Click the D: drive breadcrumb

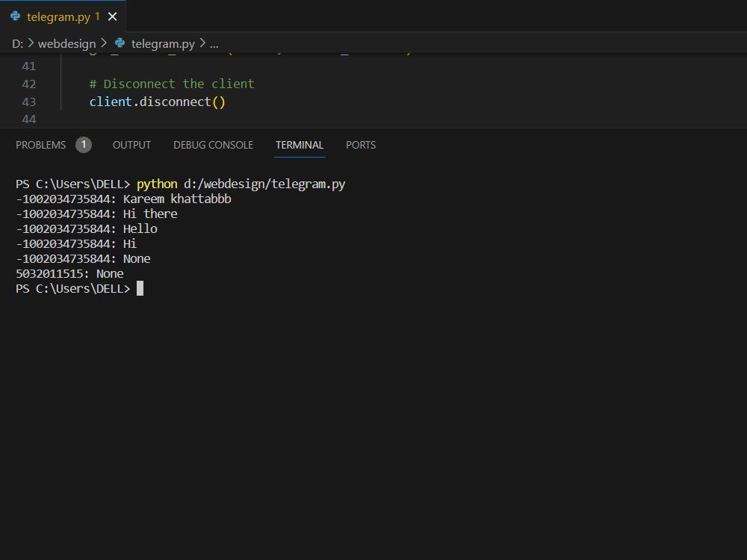(16, 43)
